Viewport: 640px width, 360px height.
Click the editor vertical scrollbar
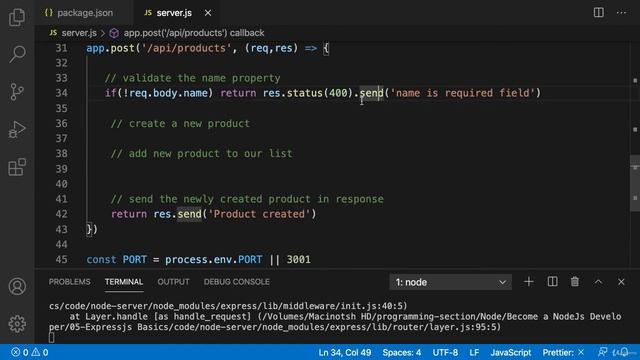point(635,183)
